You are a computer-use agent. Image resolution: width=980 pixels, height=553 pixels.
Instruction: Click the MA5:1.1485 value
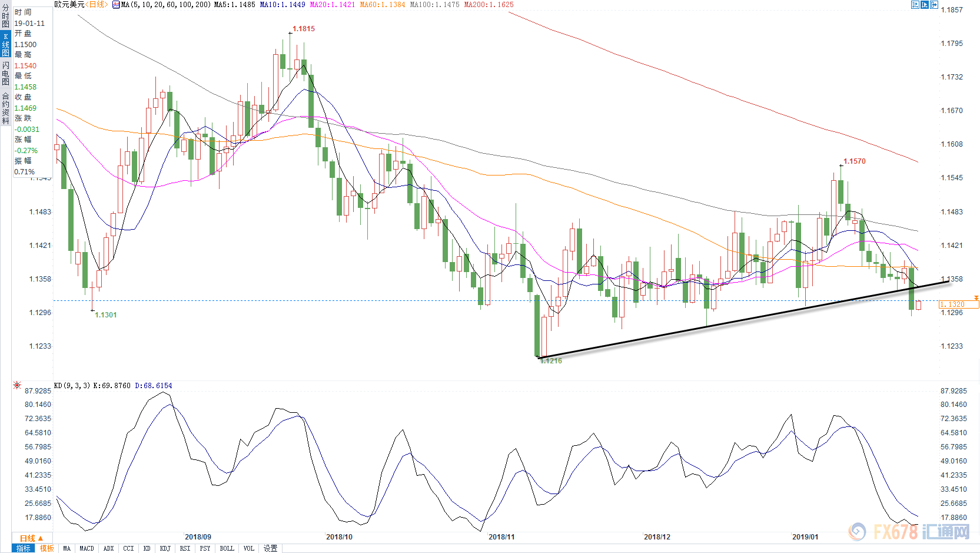[x=235, y=5]
